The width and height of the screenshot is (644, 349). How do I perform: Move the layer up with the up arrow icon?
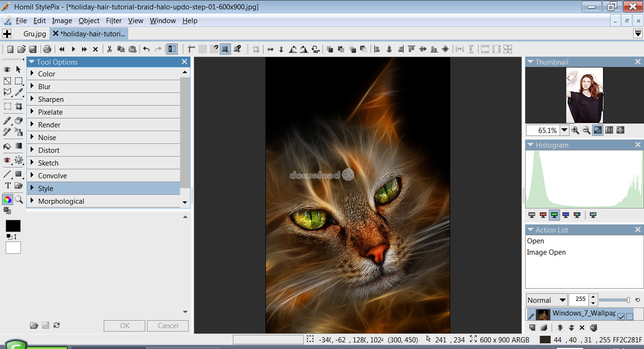pyautogui.click(x=560, y=328)
